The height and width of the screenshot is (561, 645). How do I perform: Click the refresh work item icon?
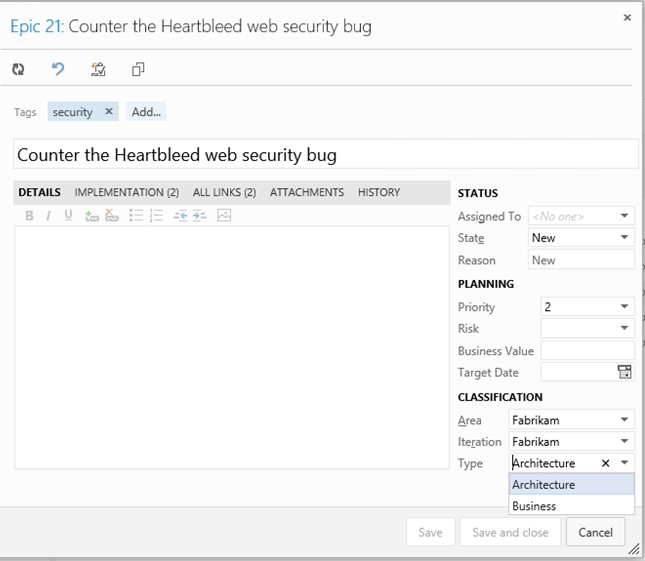click(18, 69)
